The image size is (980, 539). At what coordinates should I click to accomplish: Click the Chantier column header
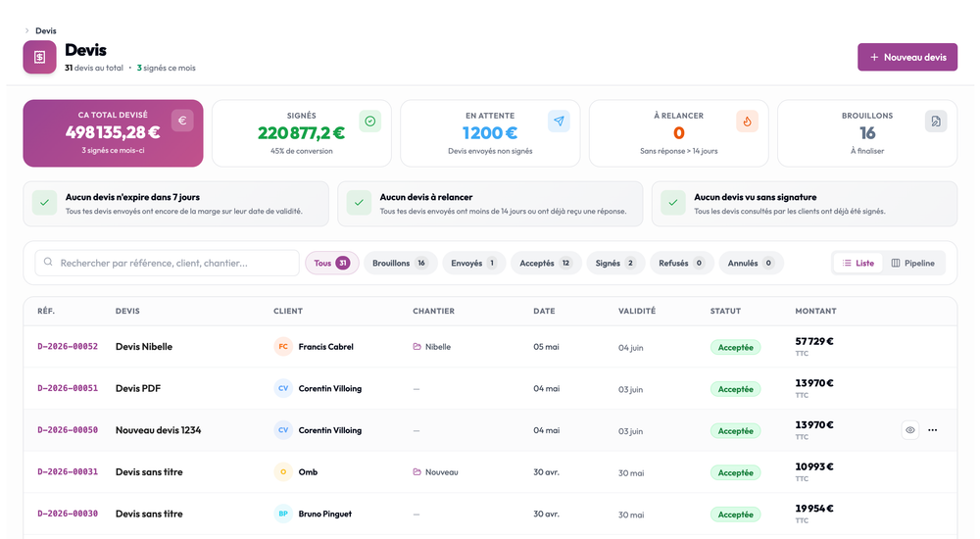pos(433,311)
